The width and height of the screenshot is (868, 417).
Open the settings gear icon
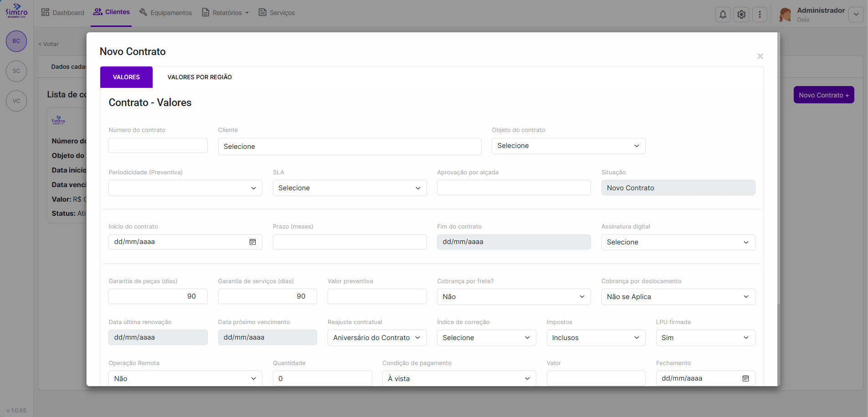(x=741, y=15)
